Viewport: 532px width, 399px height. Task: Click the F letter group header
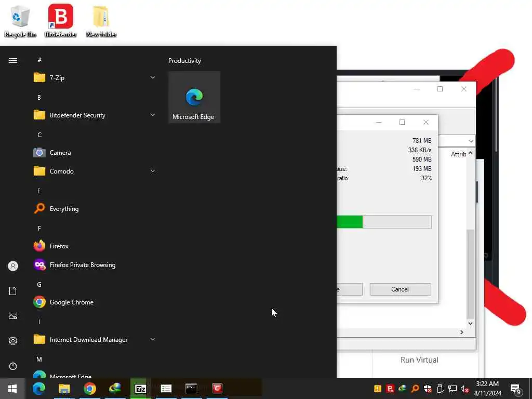pyautogui.click(x=39, y=229)
